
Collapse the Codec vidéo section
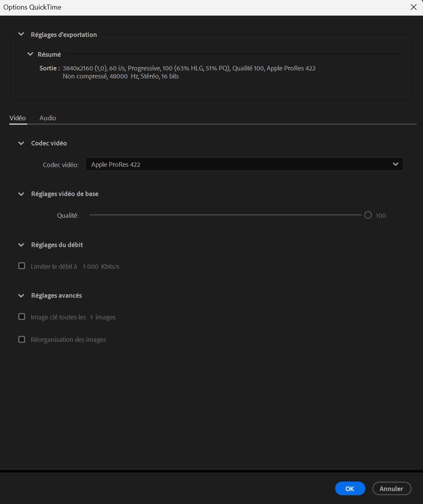click(x=21, y=143)
